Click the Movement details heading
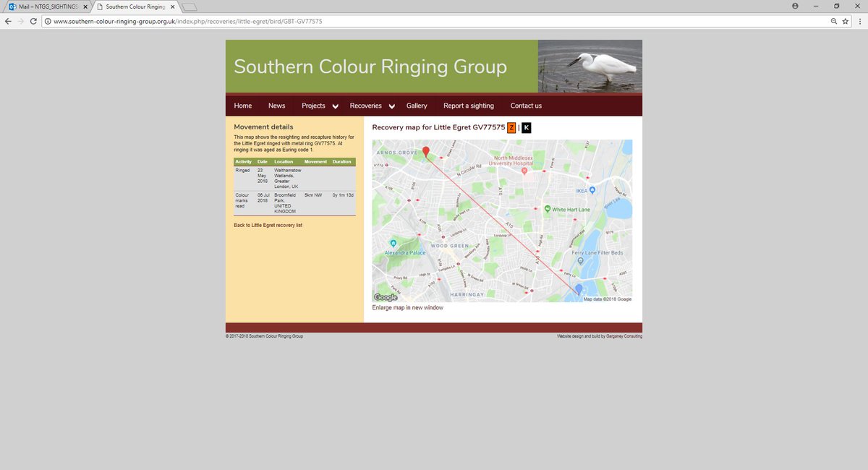 (x=263, y=127)
